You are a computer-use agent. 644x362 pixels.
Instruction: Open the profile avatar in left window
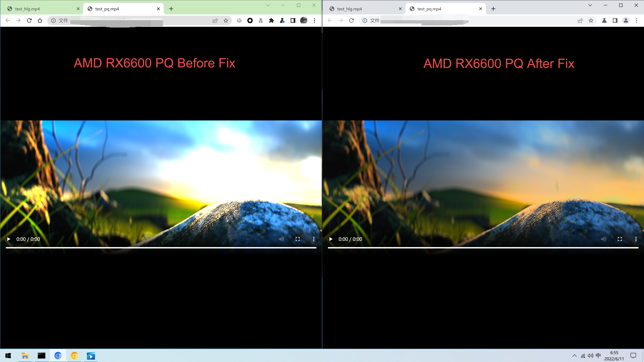click(x=304, y=20)
